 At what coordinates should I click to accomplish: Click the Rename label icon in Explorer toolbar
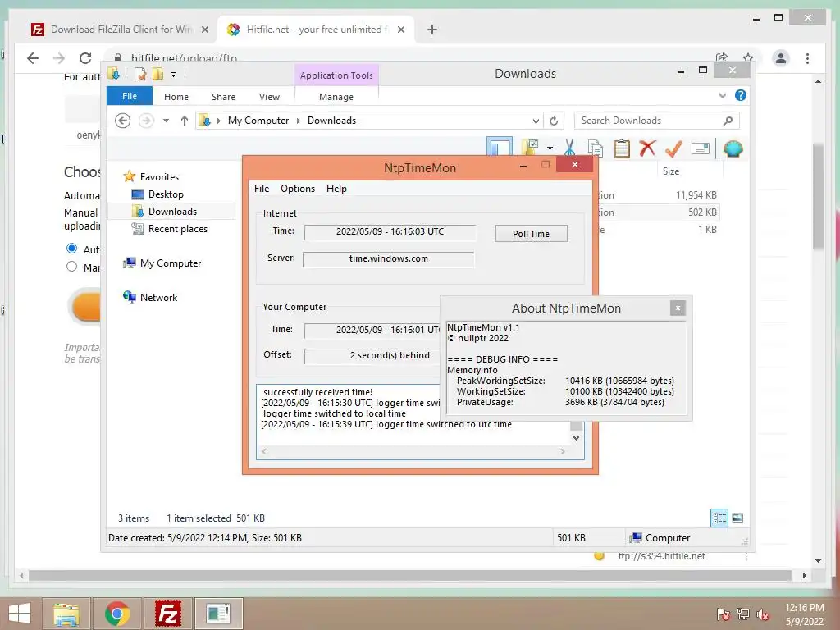(701, 148)
